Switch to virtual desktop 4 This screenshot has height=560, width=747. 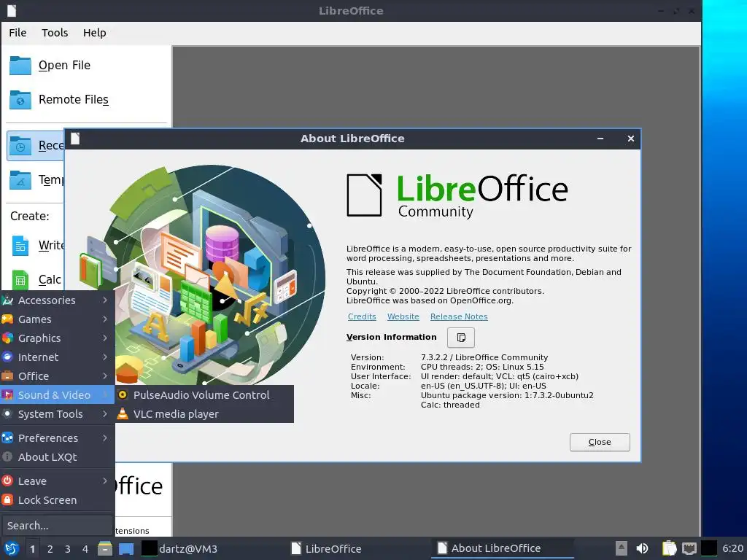[85, 549]
